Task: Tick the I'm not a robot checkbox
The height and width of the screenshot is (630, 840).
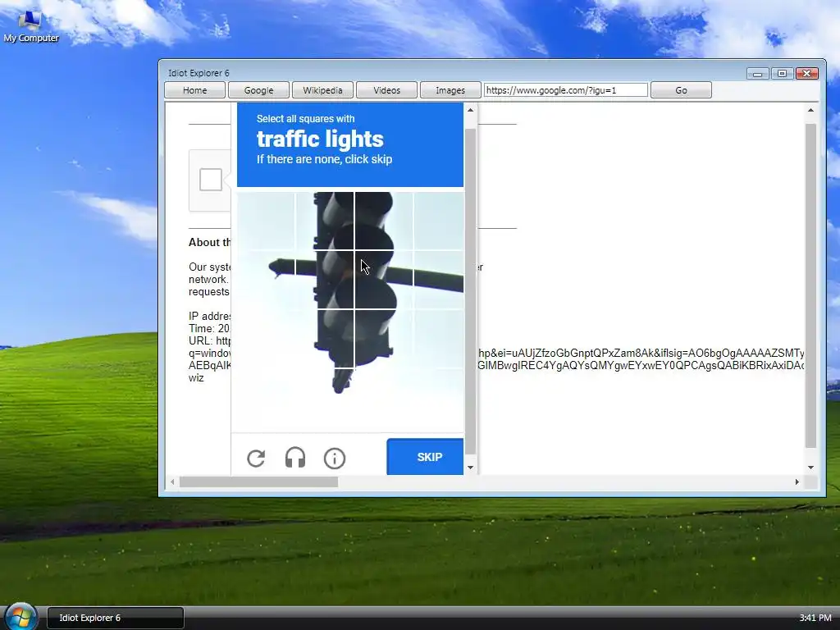Action: tap(211, 180)
